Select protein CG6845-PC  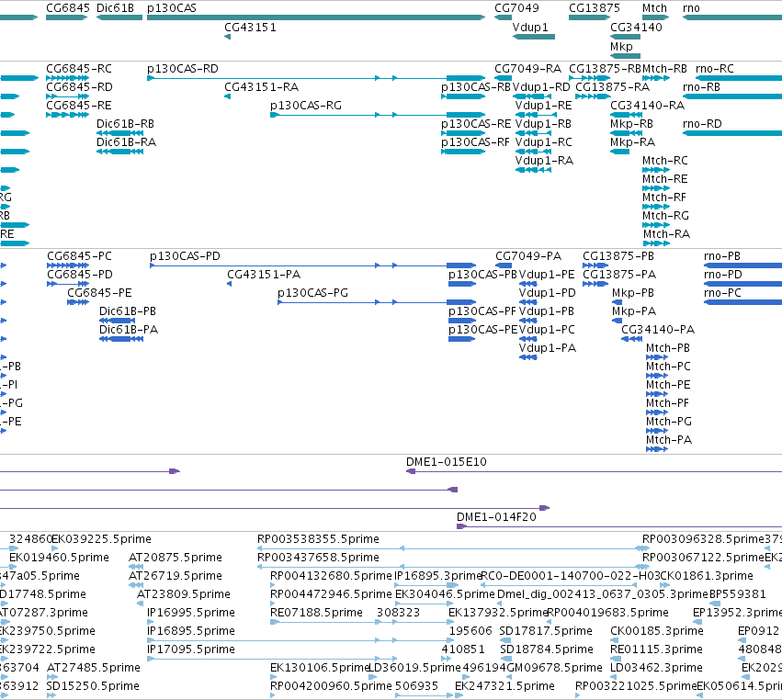pyautogui.click(x=79, y=255)
